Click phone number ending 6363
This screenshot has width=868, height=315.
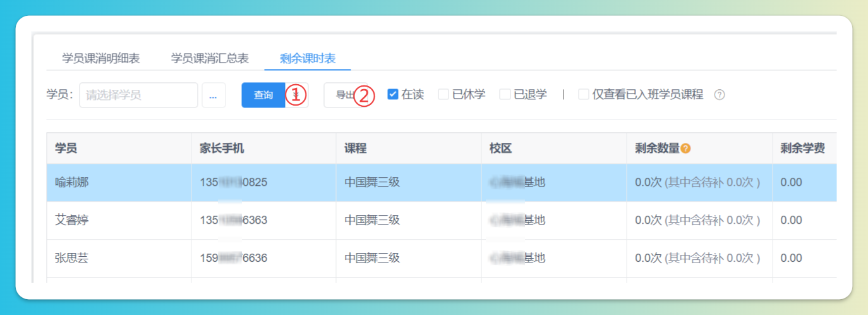click(x=234, y=221)
